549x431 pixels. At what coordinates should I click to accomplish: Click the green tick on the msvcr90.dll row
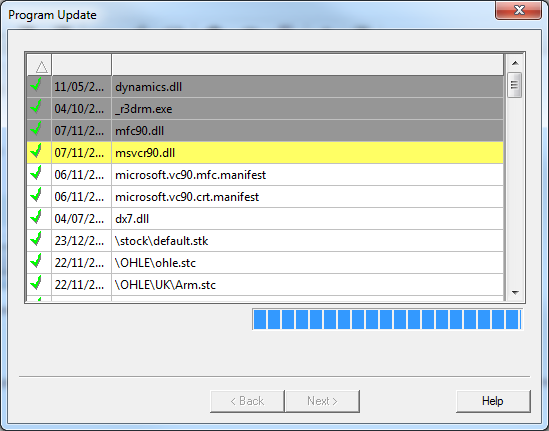click(x=36, y=151)
